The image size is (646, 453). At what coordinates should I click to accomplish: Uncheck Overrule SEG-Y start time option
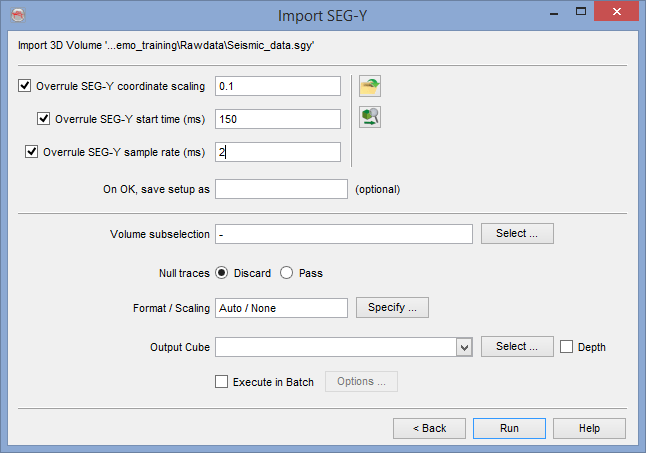44,119
